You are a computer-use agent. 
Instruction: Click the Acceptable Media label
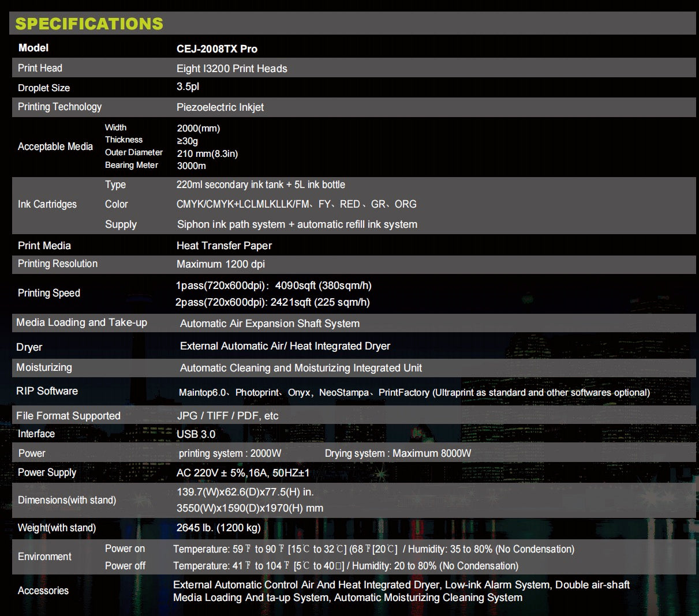coord(55,147)
